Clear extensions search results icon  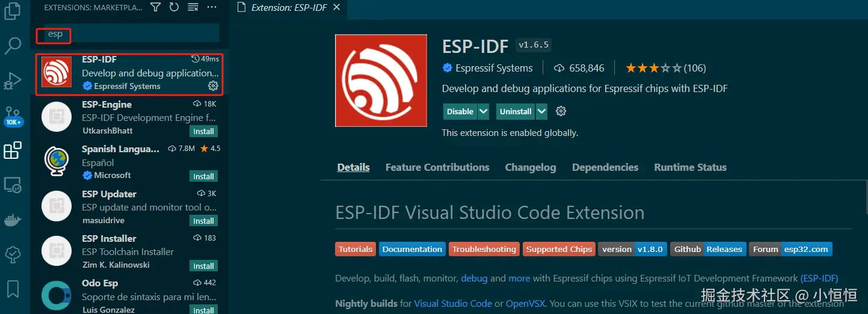[x=192, y=7]
